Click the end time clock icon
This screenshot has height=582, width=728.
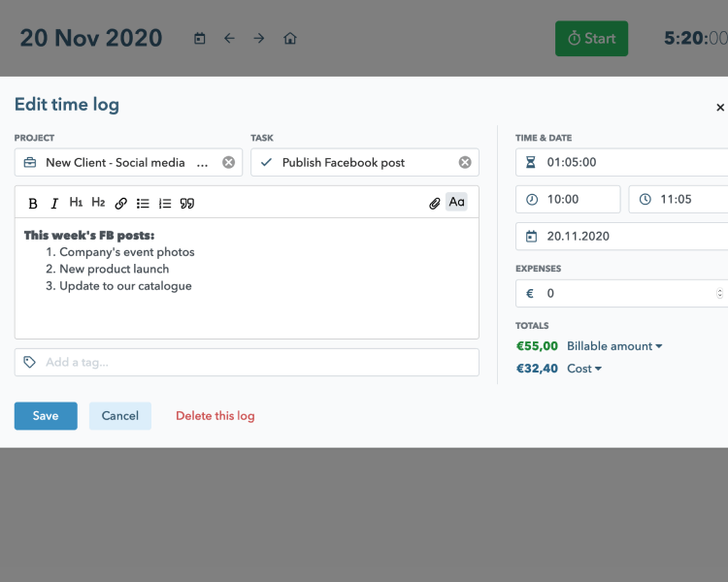(645, 200)
